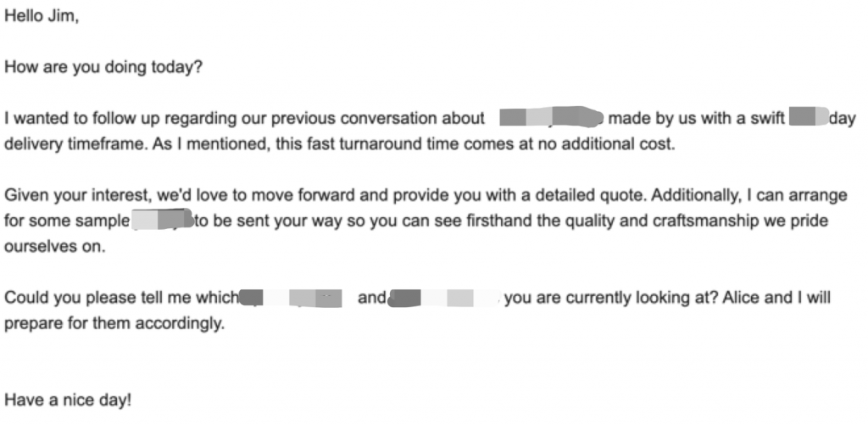This screenshot has width=868, height=425.
Task: Click the redacted block after "for some sample"
Action: [163, 221]
